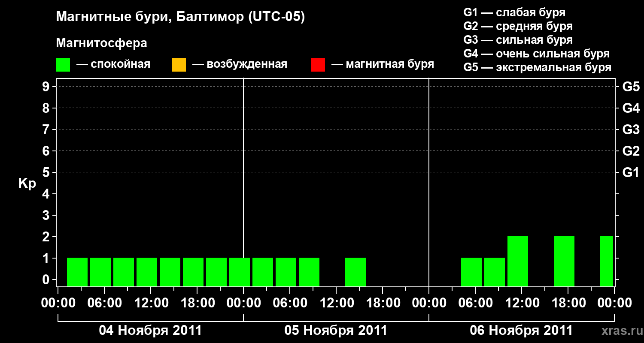
Task: Click the red 'магнитная буря' legend swatch
Action: [x=318, y=65]
